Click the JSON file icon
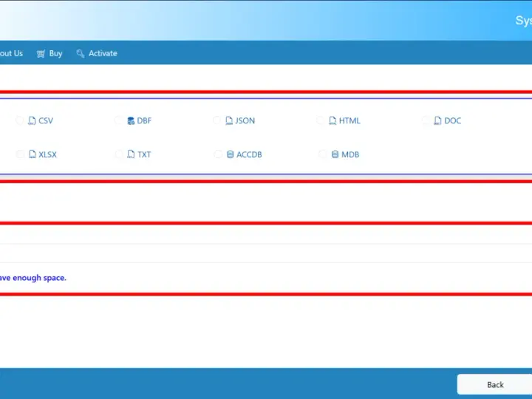This screenshot has width=532, height=399. (229, 120)
